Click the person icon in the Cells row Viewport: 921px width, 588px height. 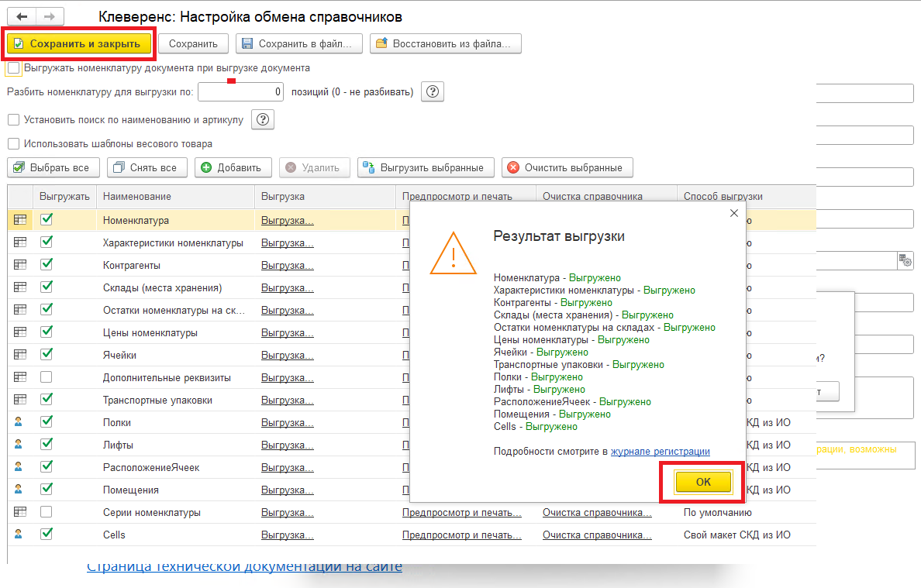point(20,535)
